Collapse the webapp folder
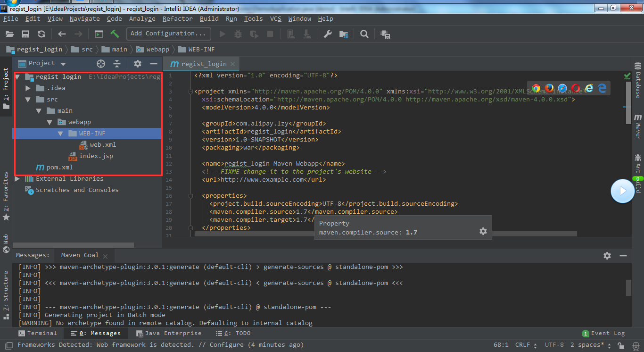 pos(50,122)
